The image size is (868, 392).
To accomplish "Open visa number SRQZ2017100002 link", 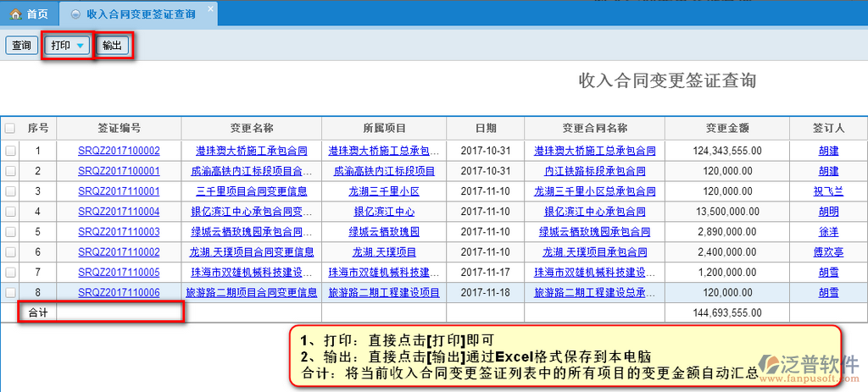I will click(119, 151).
